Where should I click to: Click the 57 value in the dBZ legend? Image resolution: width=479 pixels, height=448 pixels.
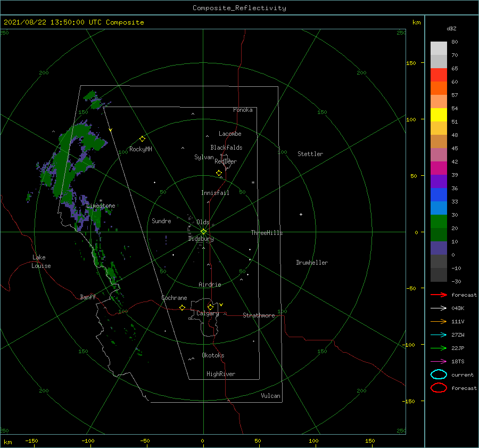pos(455,95)
